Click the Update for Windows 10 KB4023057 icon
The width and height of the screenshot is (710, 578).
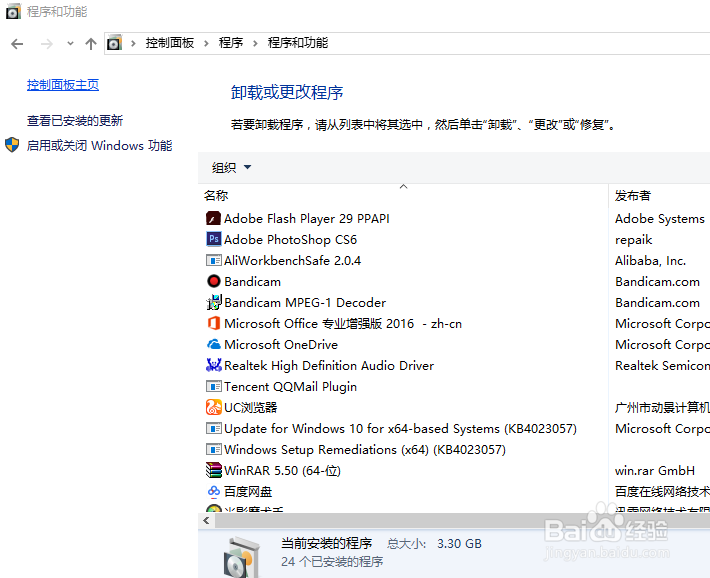[213, 428]
